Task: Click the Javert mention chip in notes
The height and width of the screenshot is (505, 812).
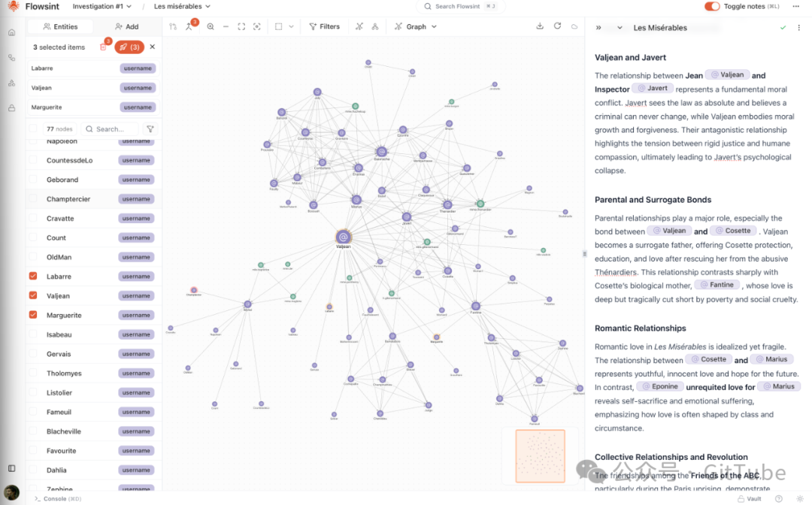Action: (x=653, y=88)
